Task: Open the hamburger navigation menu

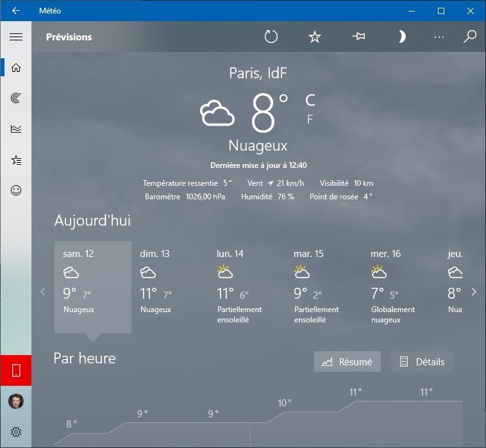Action: pos(16,37)
